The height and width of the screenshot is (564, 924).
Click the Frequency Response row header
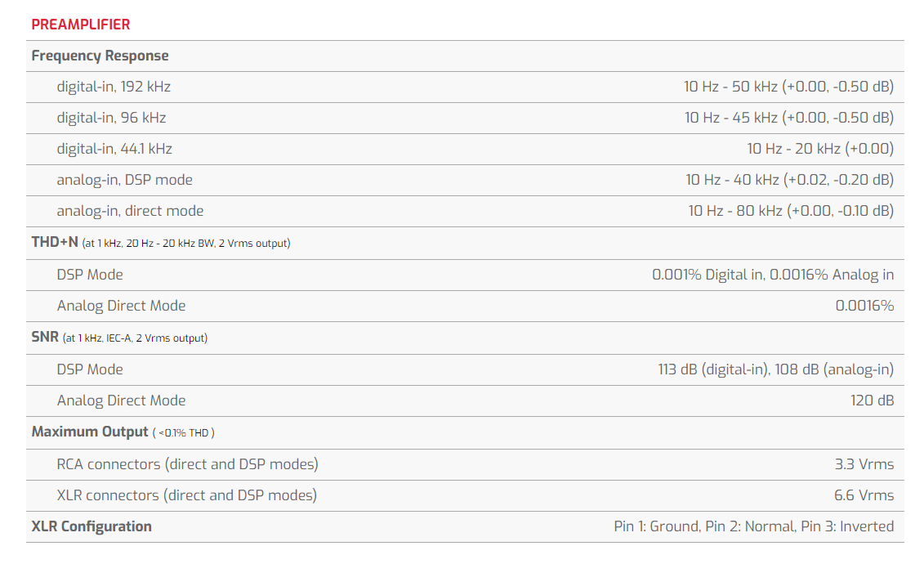[x=100, y=56]
